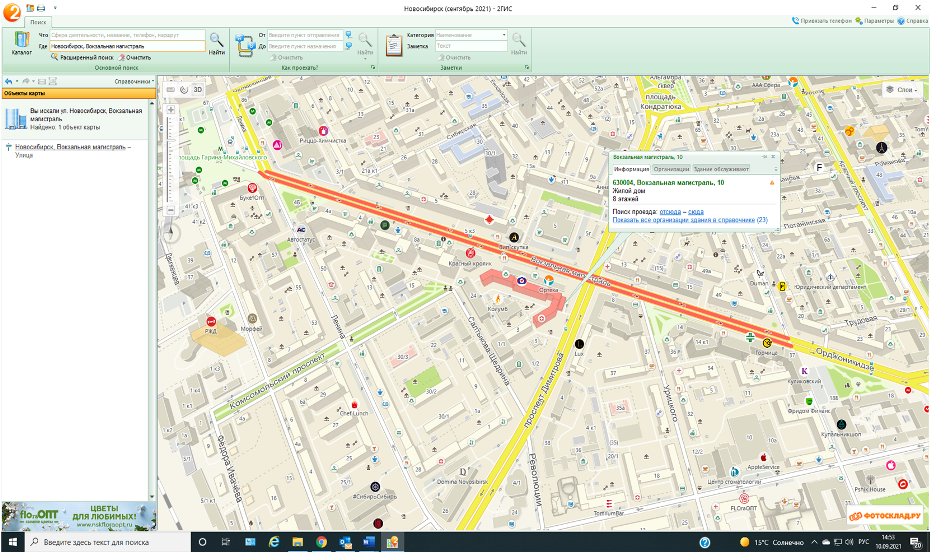Viewport: 931px width, 553px height.
Task: Open the Справочники dropdown
Action: pyautogui.click(x=134, y=81)
